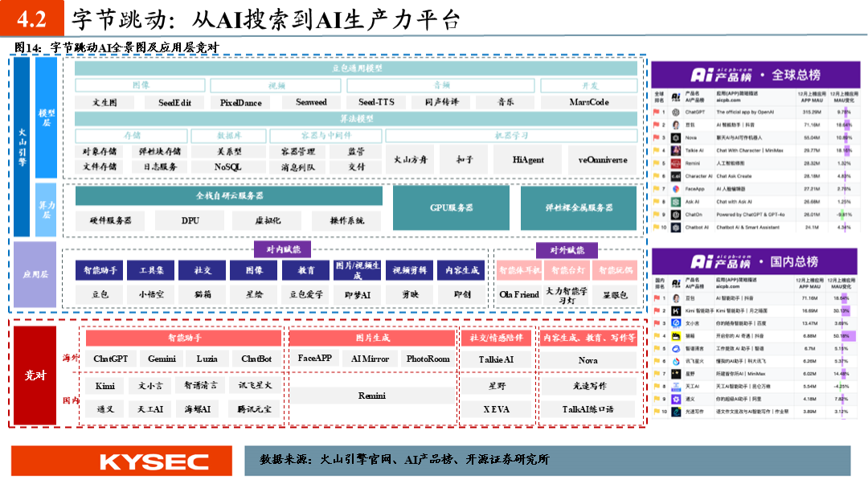Click the 天工AI app icon in domestic ranking

[x=676, y=386]
